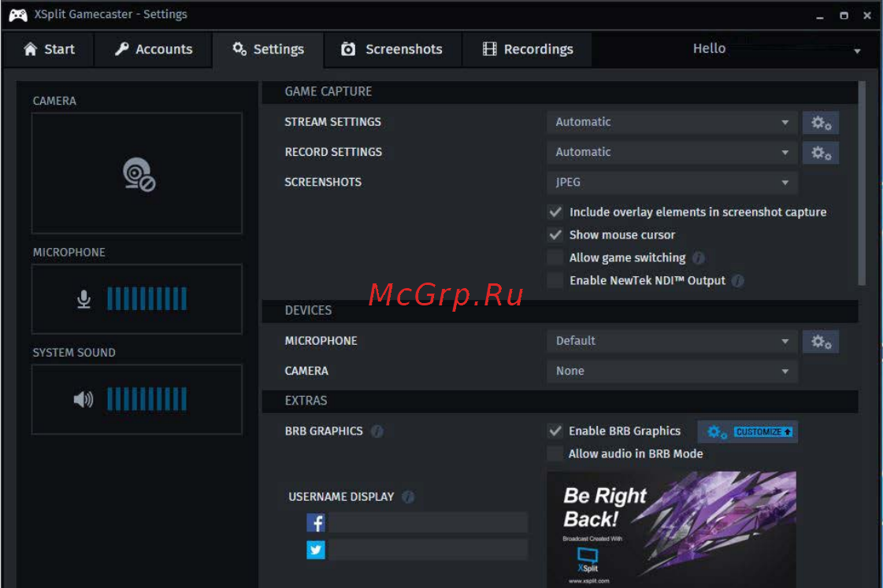Open the Screenshots tab
Image resolution: width=883 pixels, height=588 pixels.
pos(393,50)
